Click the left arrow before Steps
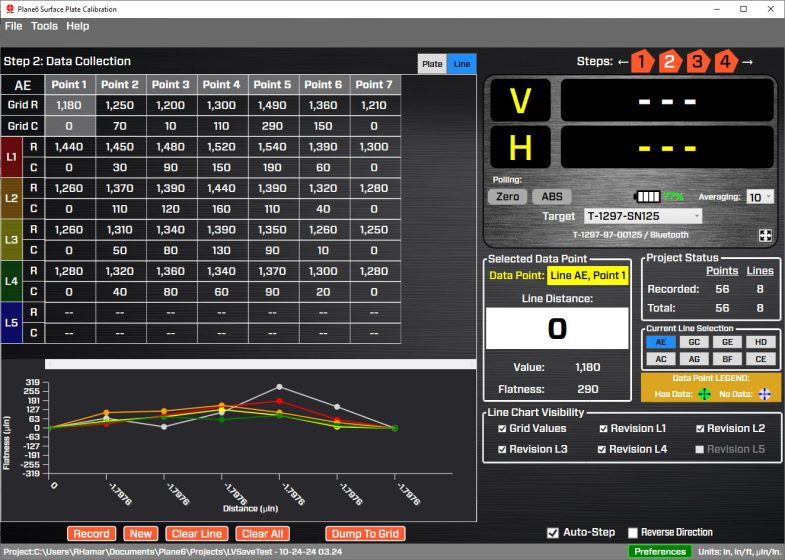The image size is (785, 560). [x=622, y=62]
